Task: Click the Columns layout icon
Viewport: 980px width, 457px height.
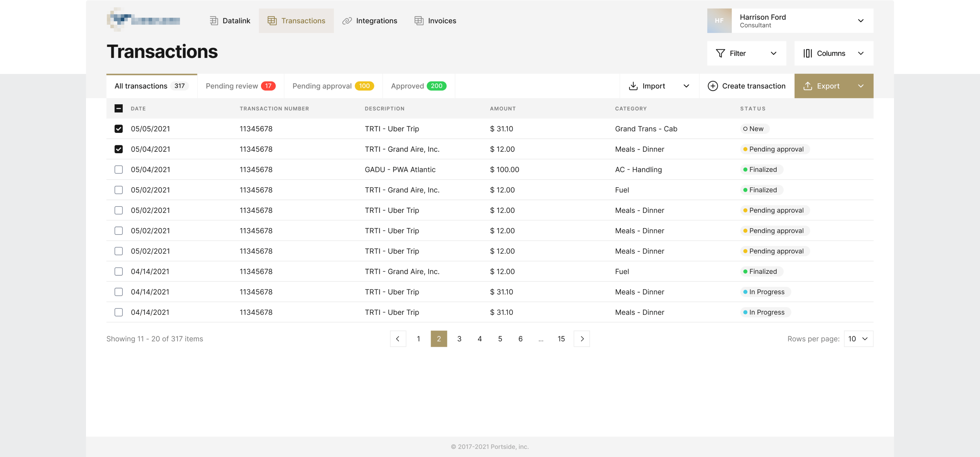Action: (x=808, y=53)
